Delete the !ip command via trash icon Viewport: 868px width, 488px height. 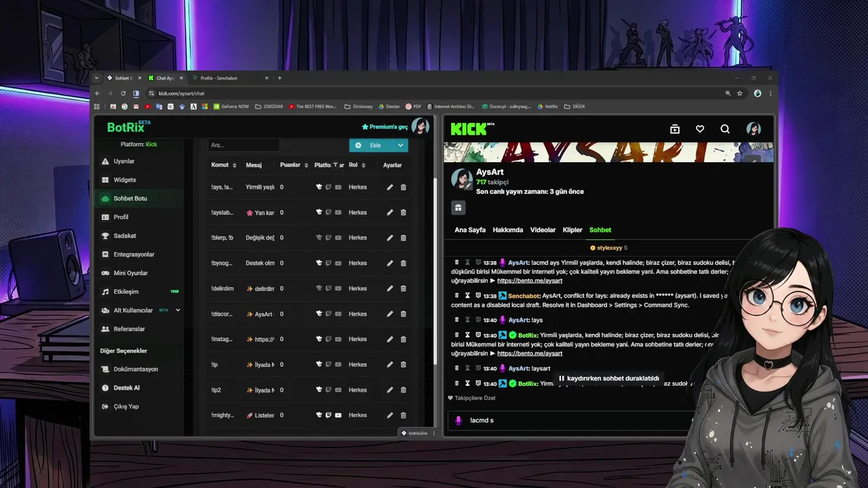403,365
